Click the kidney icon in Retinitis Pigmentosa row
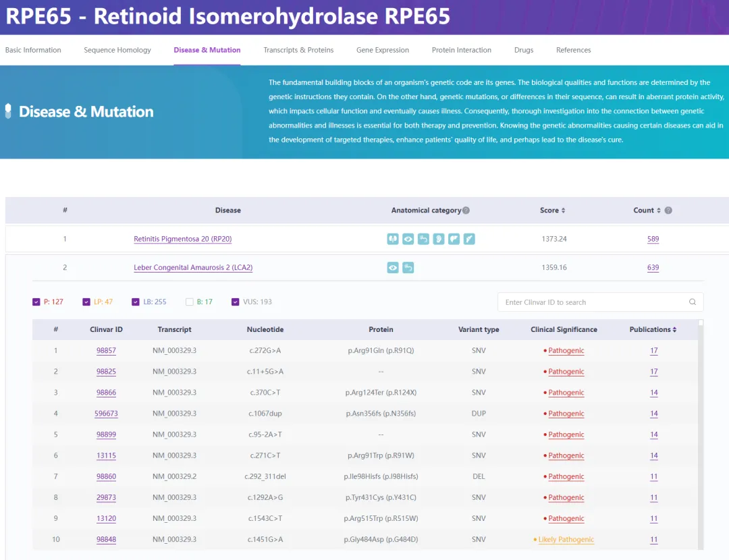The image size is (729, 560). (393, 239)
